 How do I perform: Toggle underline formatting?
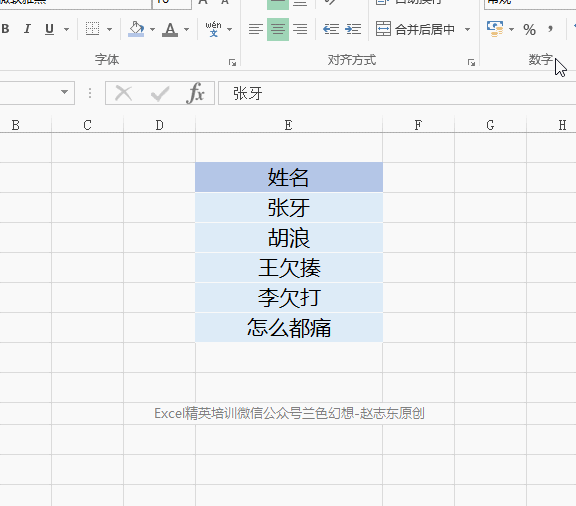click(x=49, y=29)
